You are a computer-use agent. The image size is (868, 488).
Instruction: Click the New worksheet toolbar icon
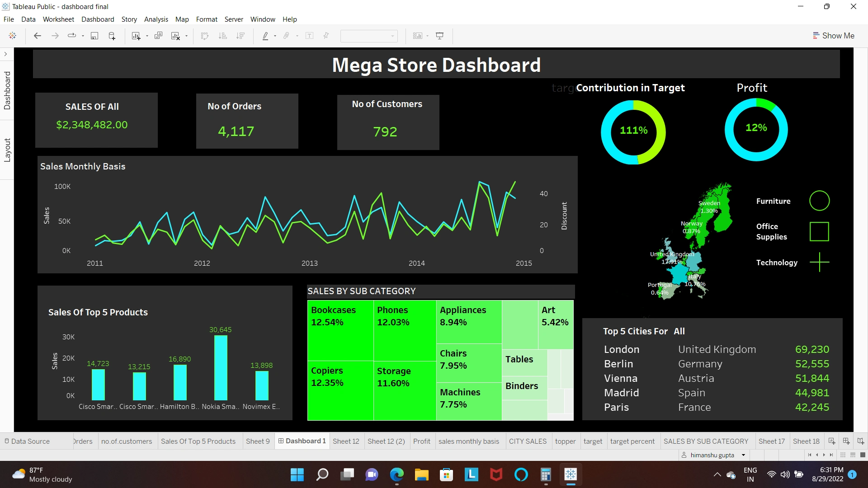point(136,36)
